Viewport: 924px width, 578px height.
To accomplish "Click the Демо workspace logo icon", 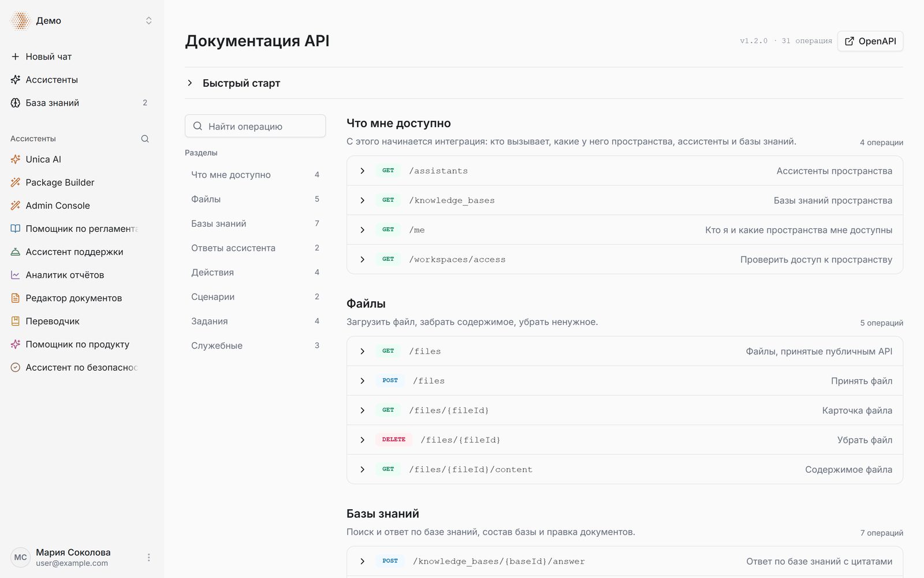I will pyautogui.click(x=20, y=21).
